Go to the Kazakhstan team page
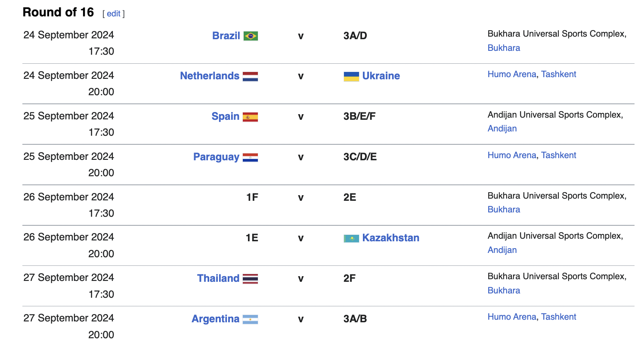Screen dimensions: 644x349 tap(391, 238)
